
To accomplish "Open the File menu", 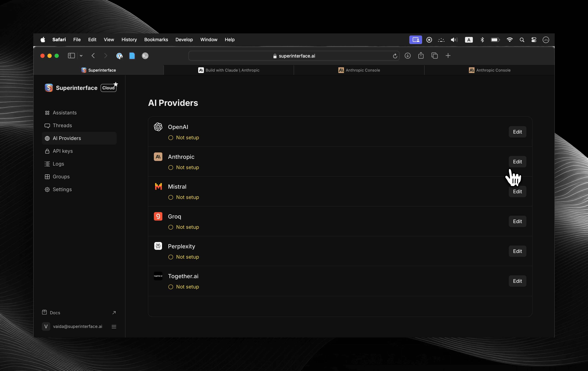I will coord(77,40).
